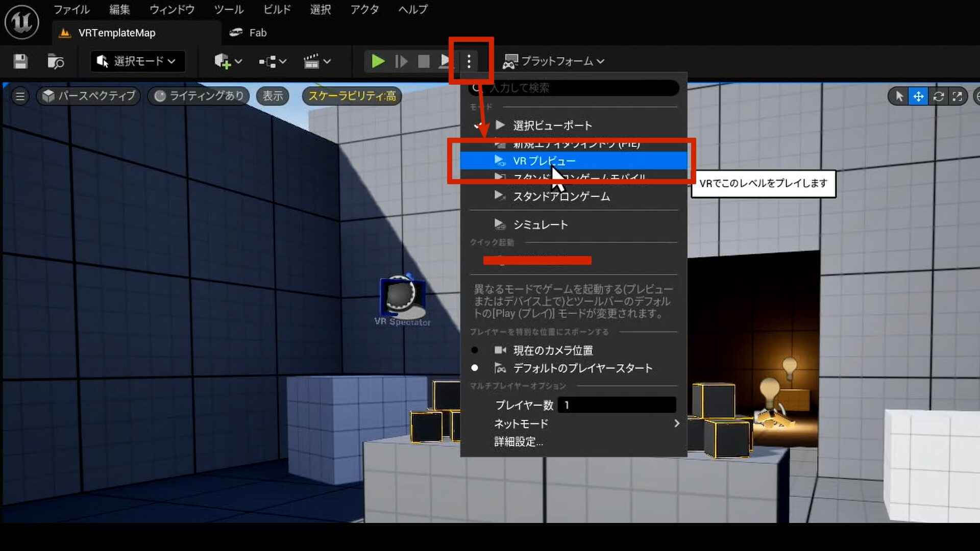The height and width of the screenshot is (551, 980).
Task: Click 詳細設定 at the bottom of the menu
Action: click(x=517, y=442)
